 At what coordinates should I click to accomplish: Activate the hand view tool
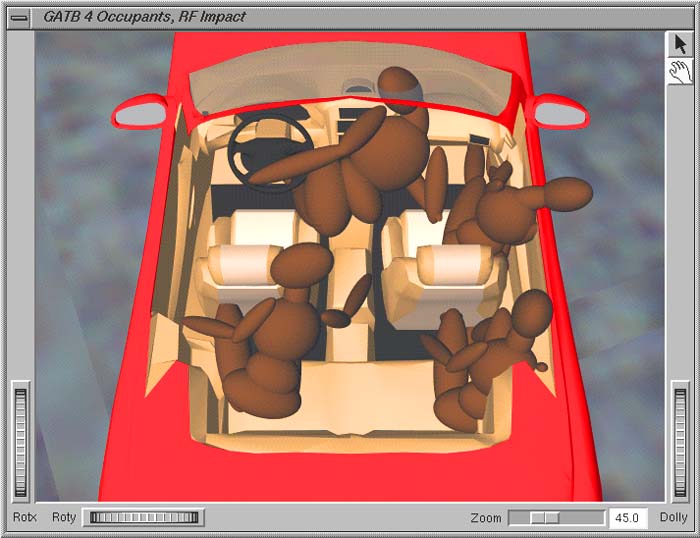tap(680, 71)
